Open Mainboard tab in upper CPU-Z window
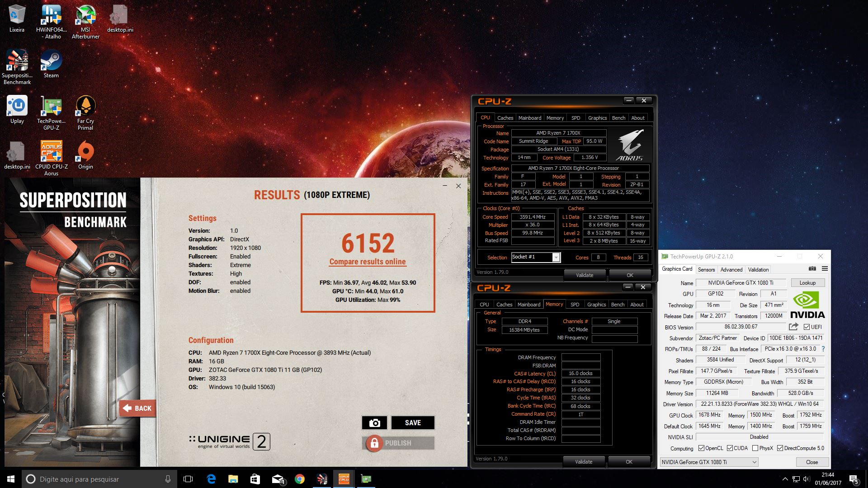 point(530,118)
